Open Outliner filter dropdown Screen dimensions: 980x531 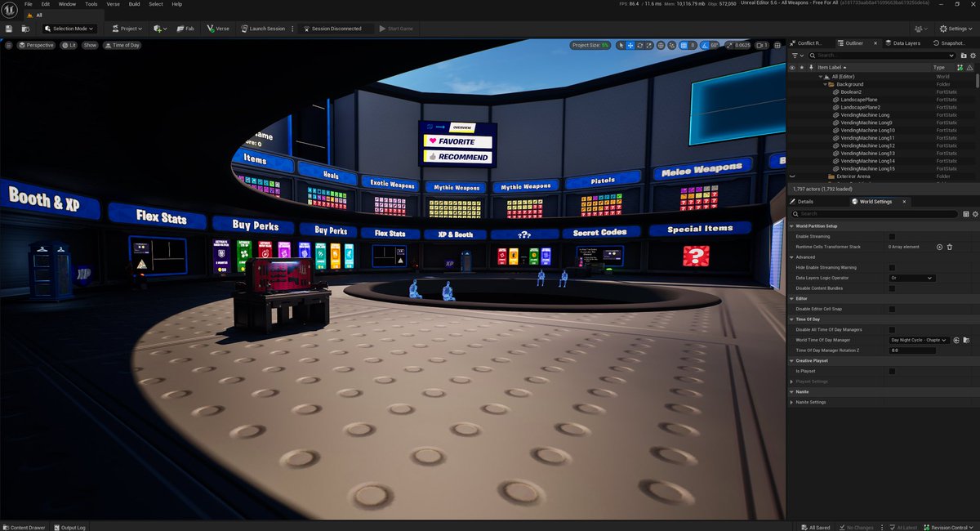point(799,56)
